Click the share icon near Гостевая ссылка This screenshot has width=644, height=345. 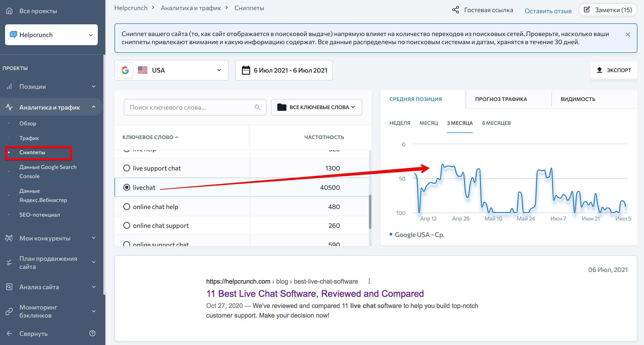tap(456, 10)
